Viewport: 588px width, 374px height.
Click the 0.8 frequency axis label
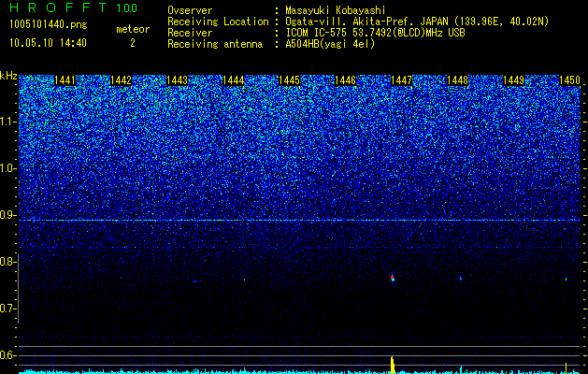point(7,262)
